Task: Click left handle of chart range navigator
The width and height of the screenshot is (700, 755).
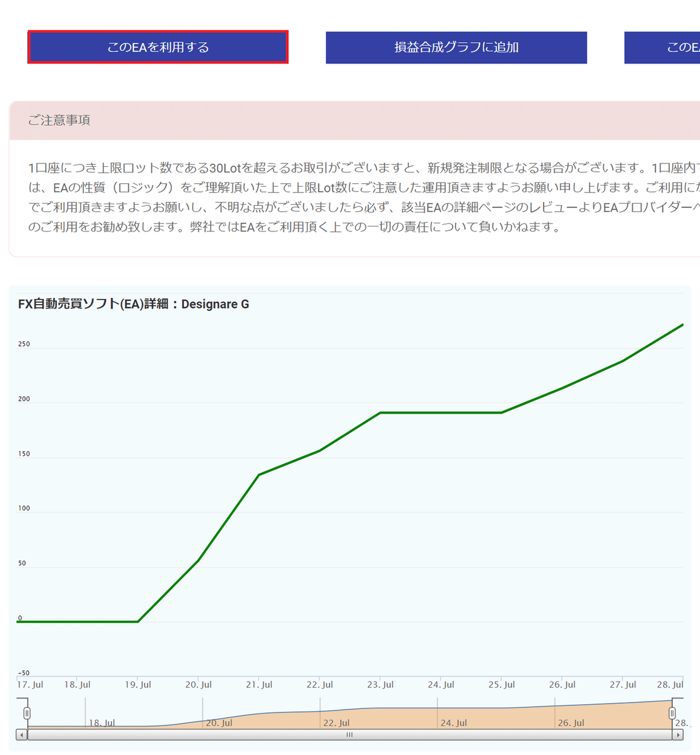Action: point(27,713)
